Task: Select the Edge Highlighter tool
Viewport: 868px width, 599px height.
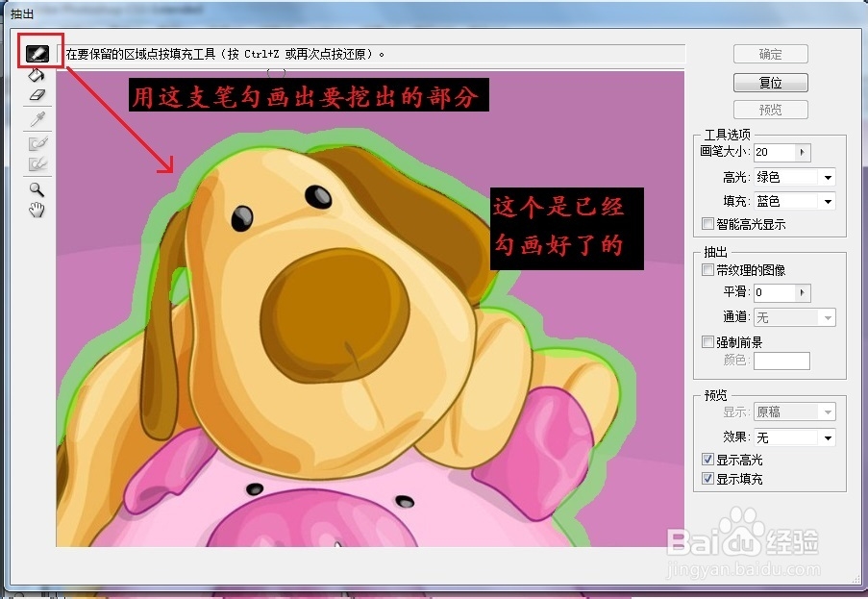Action: pos(37,54)
